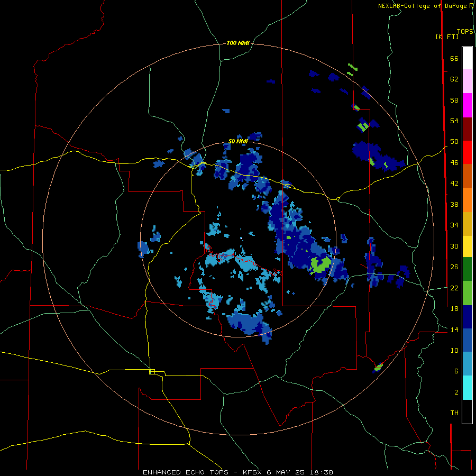The width and height of the screenshot is (476, 476).
Task: Pick the dark red legend swatch
Action: coord(467,129)
